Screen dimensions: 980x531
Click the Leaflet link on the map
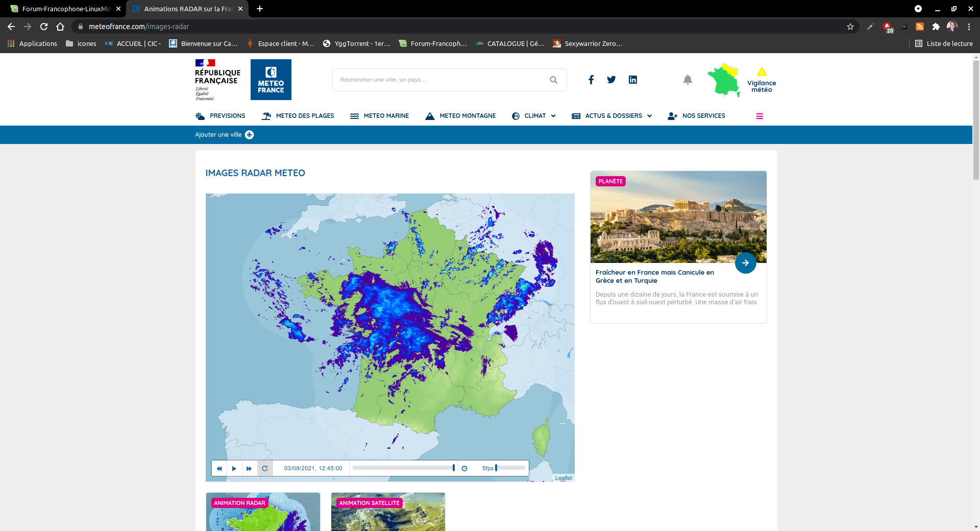pyautogui.click(x=563, y=478)
